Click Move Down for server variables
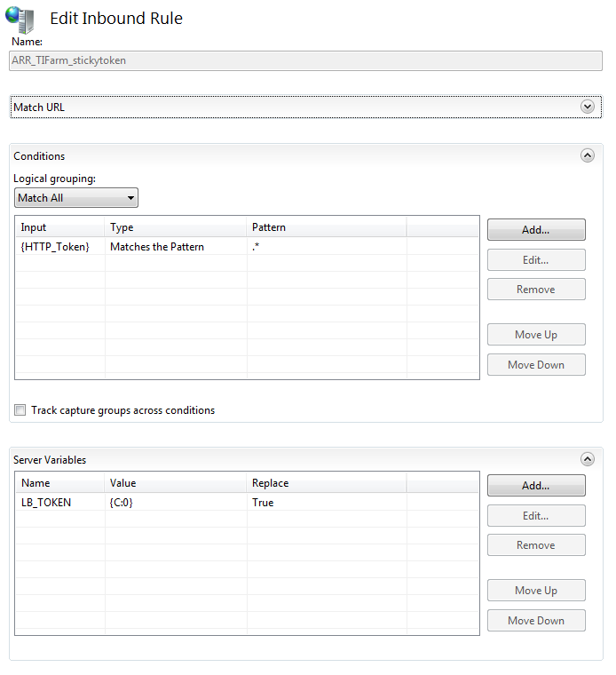 pyautogui.click(x=536, y=620)
